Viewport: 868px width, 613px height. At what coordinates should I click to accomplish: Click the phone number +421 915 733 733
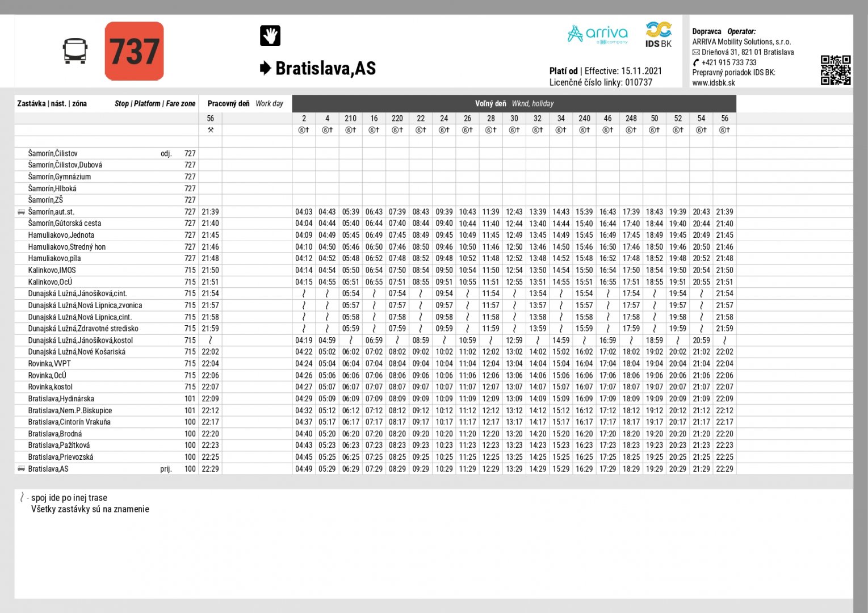pos(729,62)
